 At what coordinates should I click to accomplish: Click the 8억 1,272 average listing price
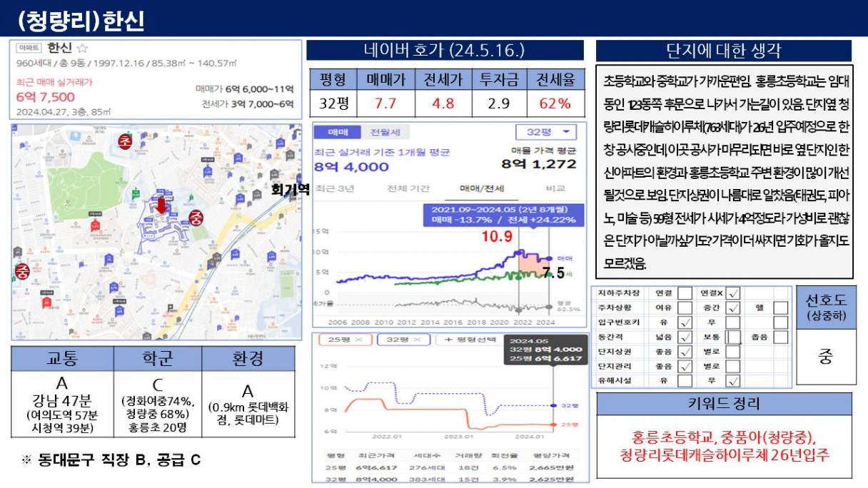tap(538, 164)
